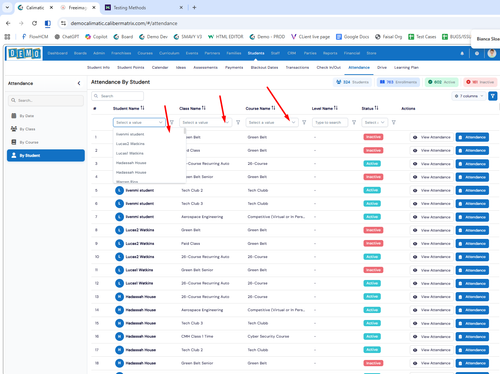500x374 pixels.
Task: Click blue Attendance button in row 5
Action: click(x=472, y=190)
